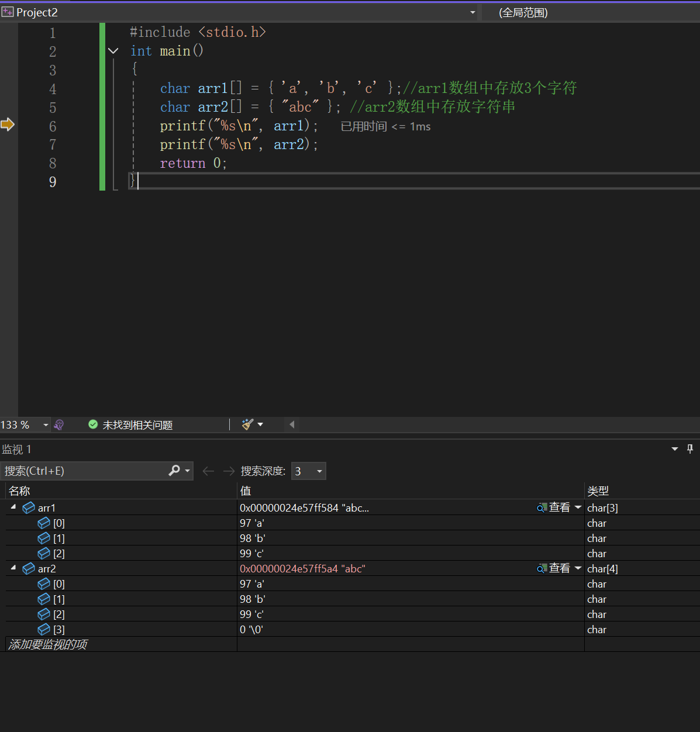This screenshot has height=732, width=700.
Task: Click the search magnifier icon in watch panel
Action: (174, 470)
